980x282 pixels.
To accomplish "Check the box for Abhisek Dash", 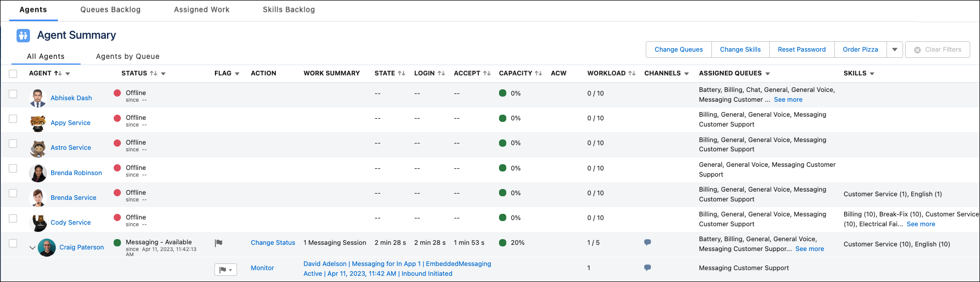I will [x=13, y=94].
